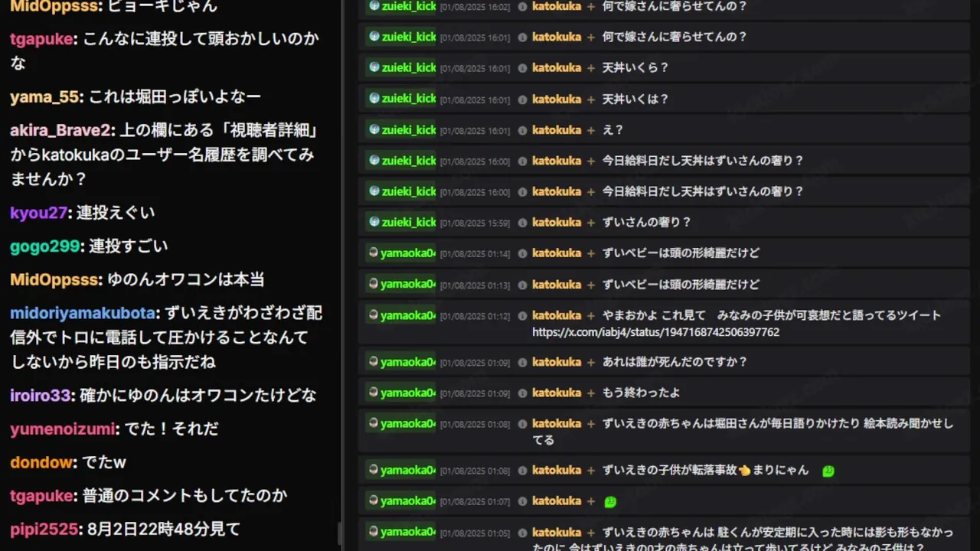The image size is (980, 551).
Task: Open info icon on the 01:13 ずいベビー row
Action: [x=522, y=285]
